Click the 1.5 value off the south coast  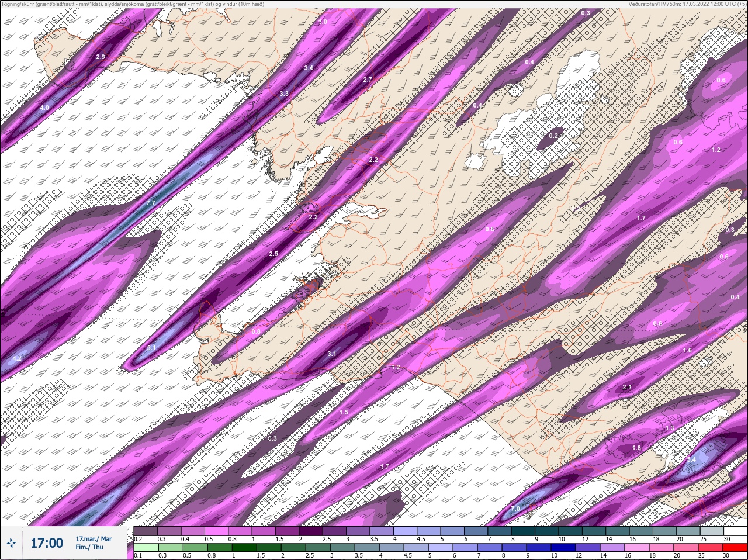(x=344, y=412)
